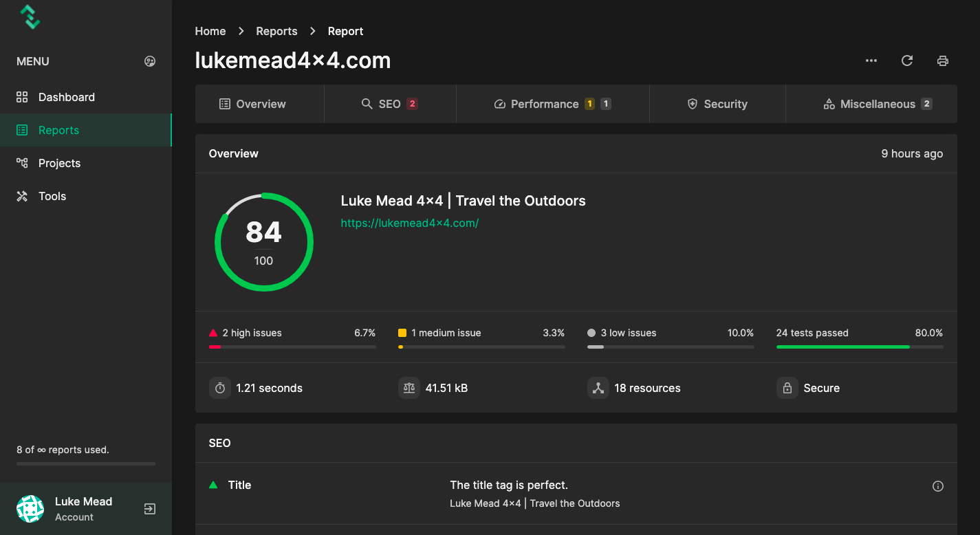Click the Projects tree icon
The height and width of the screenshot is (535, 980).
pyautogui.click(x=22, y=163)
